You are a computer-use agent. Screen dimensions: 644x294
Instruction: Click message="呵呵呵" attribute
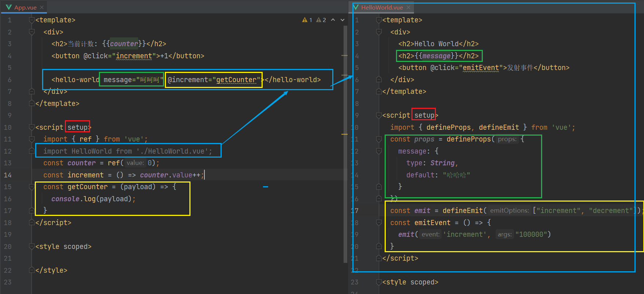click(133, 80)
